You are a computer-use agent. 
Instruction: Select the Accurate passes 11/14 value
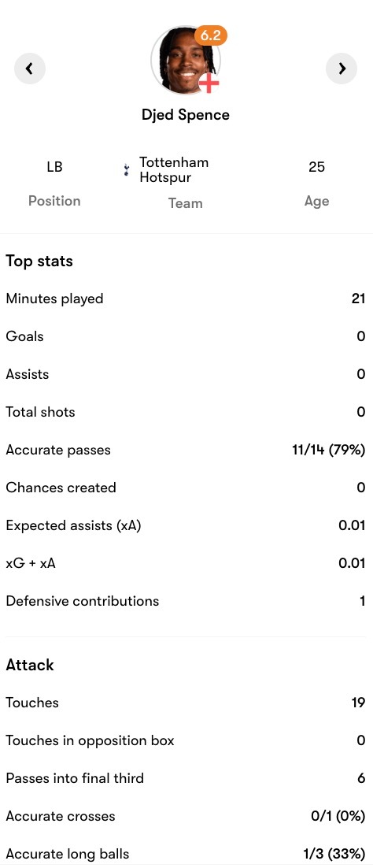pos(329,450)
